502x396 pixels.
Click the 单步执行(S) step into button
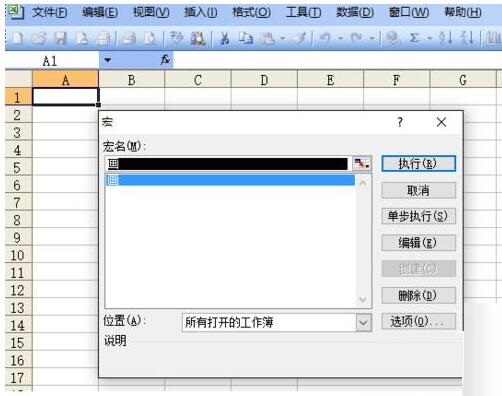(418, 216)
